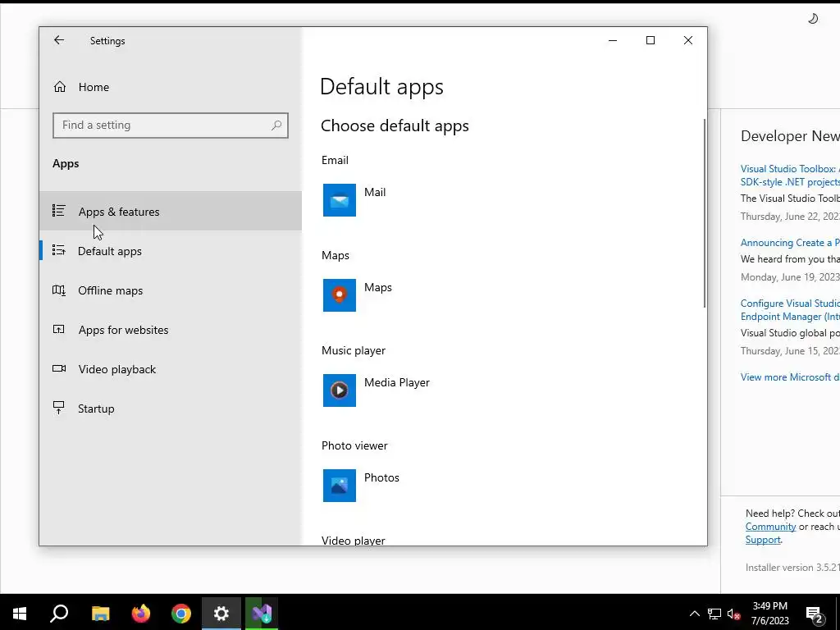The image size is (840, 630).
Task: Switch to Settings gear in taskbar
Action: point(221,613)
